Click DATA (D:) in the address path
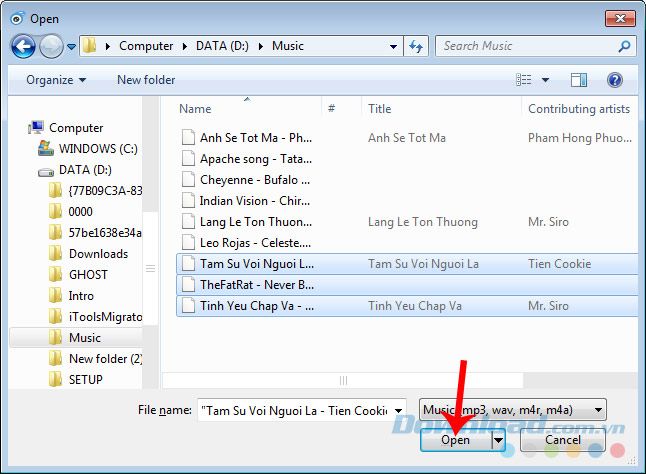 pos(222,46)
